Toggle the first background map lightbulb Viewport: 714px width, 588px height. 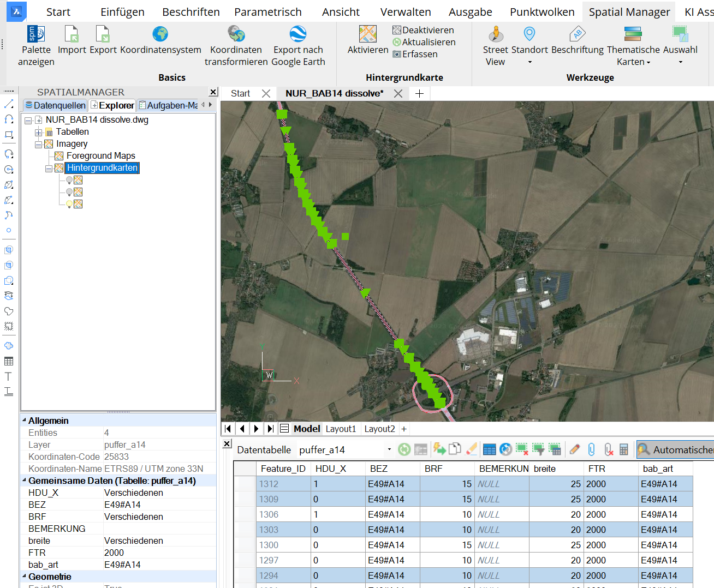pyautogui.click(x=69, y=180)
